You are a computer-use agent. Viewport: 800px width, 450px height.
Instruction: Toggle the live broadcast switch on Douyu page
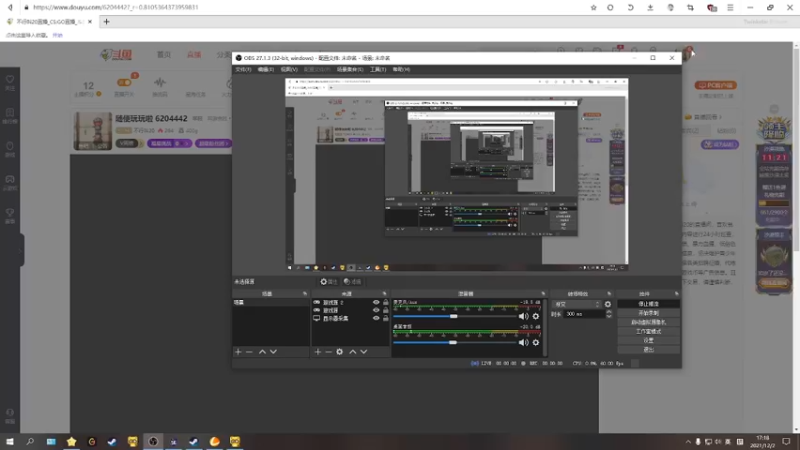click(124, 83)
